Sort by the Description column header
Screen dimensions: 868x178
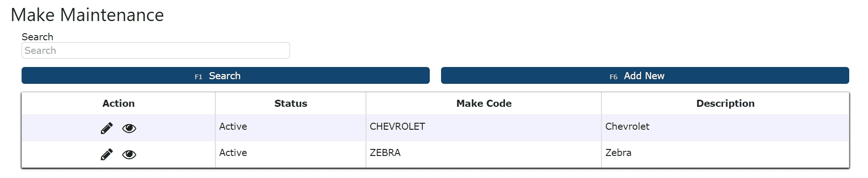pos(725,104)
